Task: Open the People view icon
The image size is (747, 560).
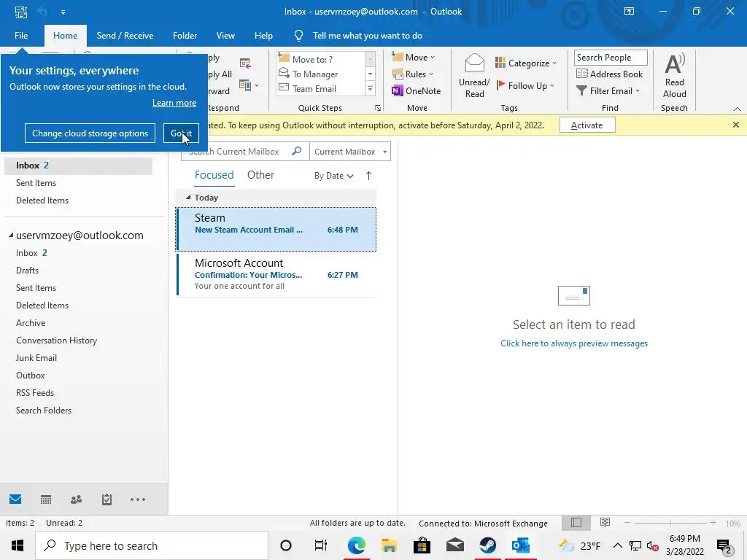Action: [76, 499]
